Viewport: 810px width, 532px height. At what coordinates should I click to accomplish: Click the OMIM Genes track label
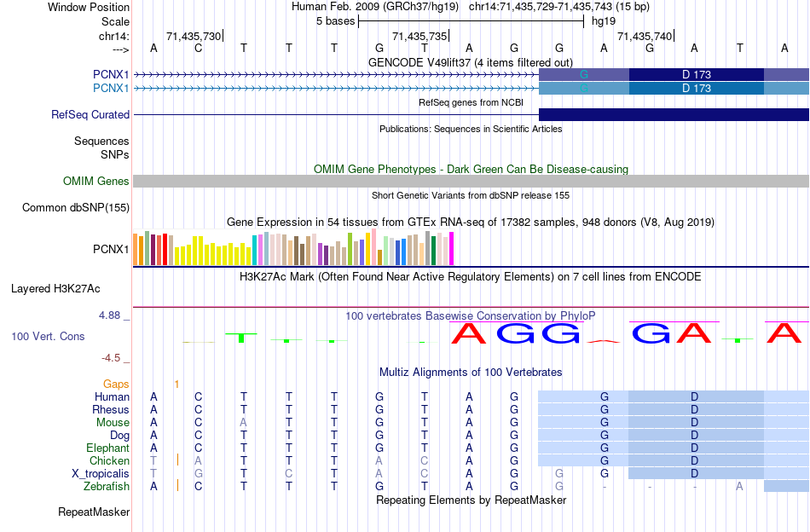[96, 182]
